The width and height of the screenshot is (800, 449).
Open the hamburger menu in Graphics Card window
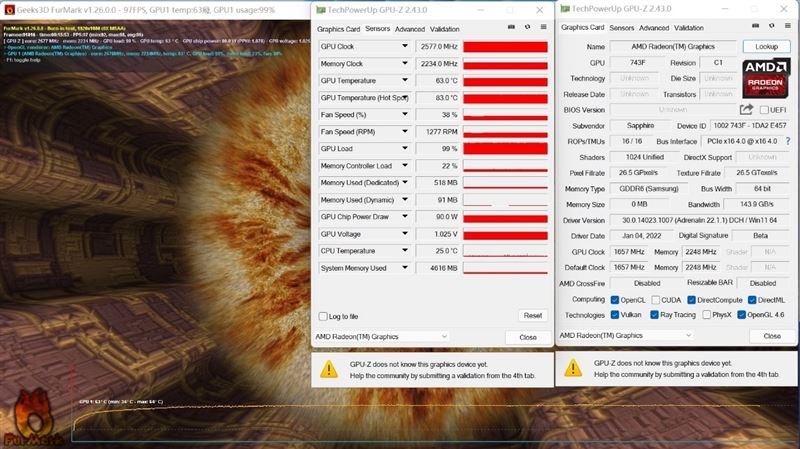(x=788, y=26)
